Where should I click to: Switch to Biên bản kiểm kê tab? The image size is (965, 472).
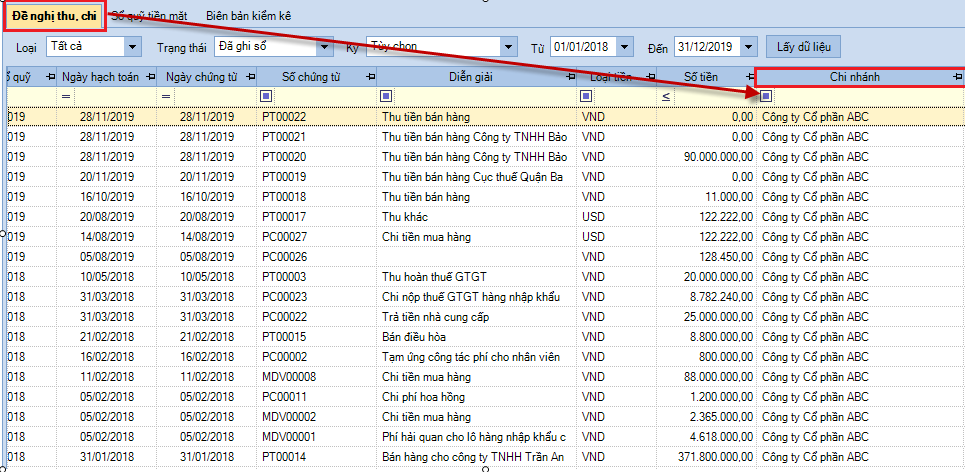tap(249, 16)
